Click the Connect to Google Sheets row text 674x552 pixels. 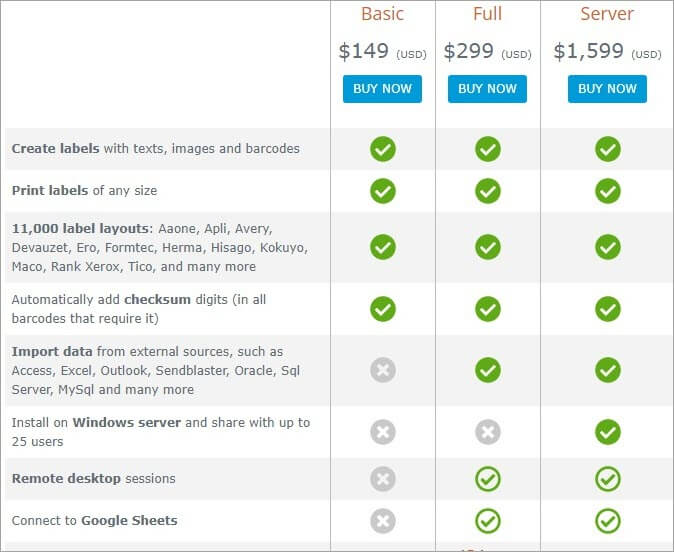pyautogui.click(x=95, y=521)
